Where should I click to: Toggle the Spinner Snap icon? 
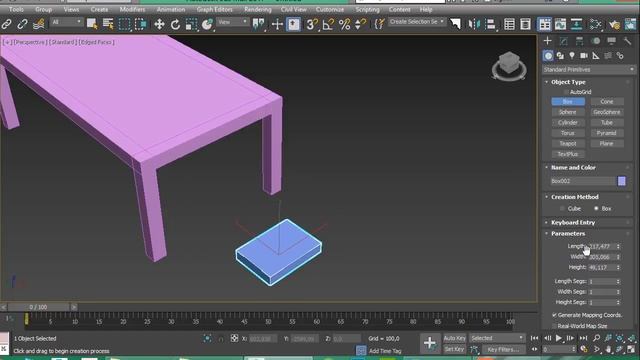[x=360, y=24]
